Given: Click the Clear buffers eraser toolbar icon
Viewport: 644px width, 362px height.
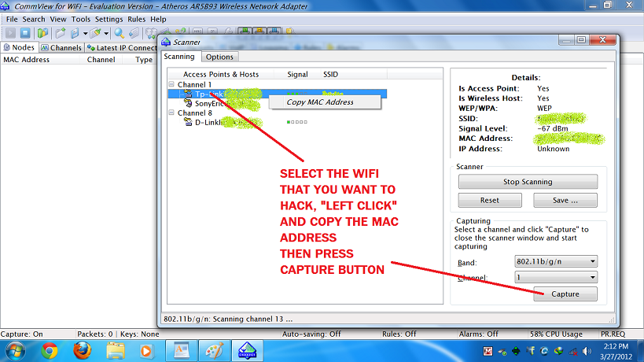Looking at the screenshot, I should [x=95, y=33].
